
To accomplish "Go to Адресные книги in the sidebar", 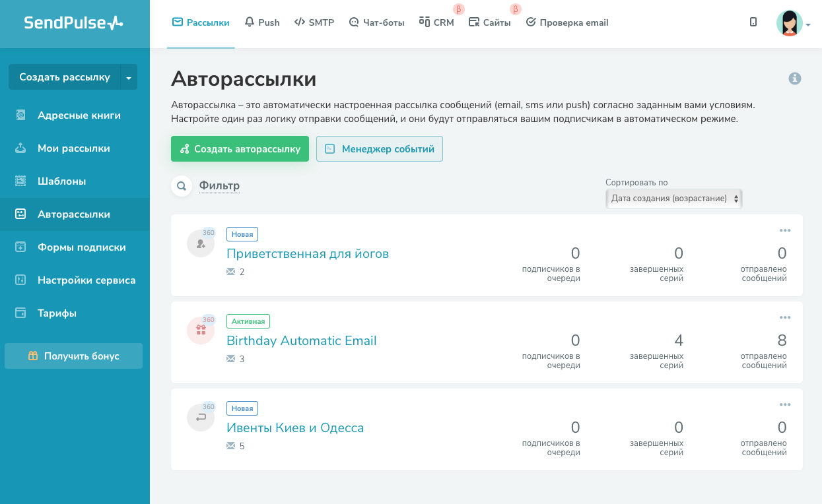I will (x=79, y=115).
